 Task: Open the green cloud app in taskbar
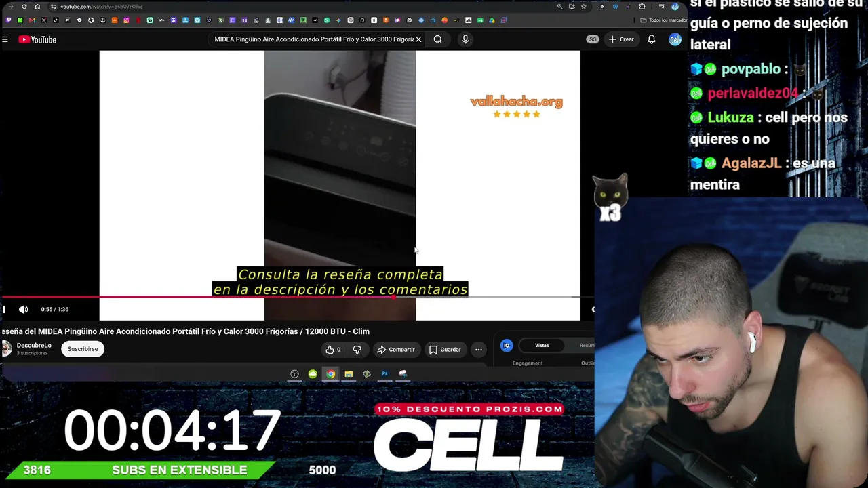click(313, 374)
